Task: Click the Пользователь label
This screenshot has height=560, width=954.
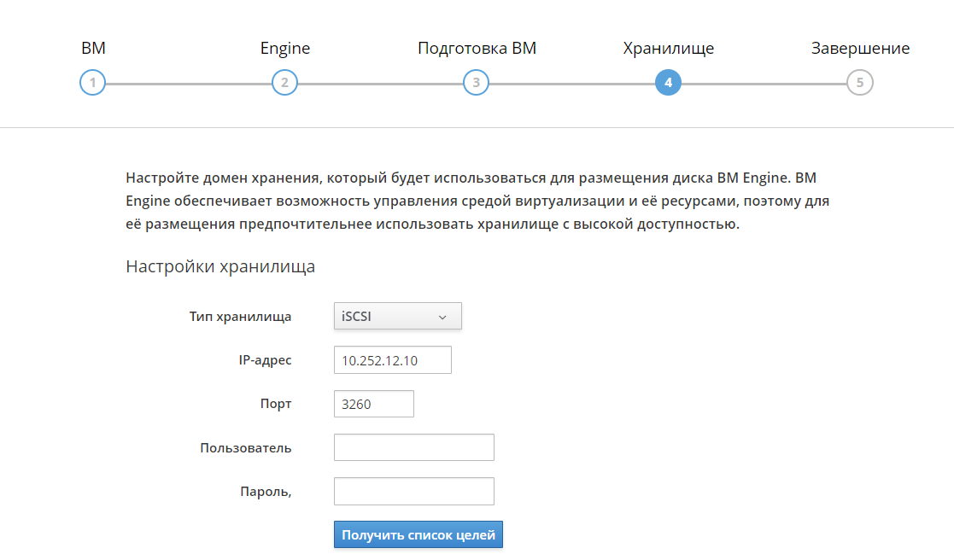Action: pos(245,447)
